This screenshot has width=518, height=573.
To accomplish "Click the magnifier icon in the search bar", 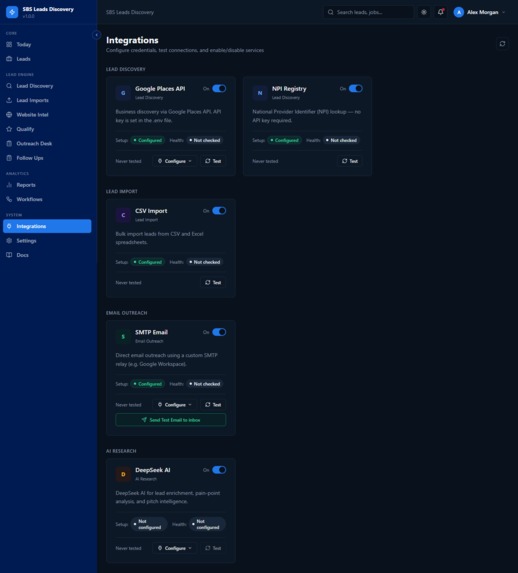I will click(330, 12).
